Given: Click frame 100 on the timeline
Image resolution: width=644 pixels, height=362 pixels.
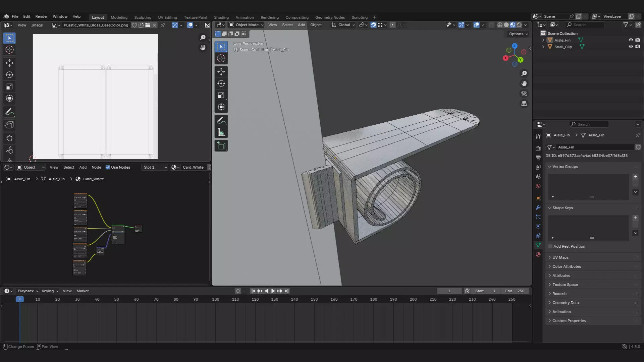Looking at the screenshot, I should [x=215, y=299].
